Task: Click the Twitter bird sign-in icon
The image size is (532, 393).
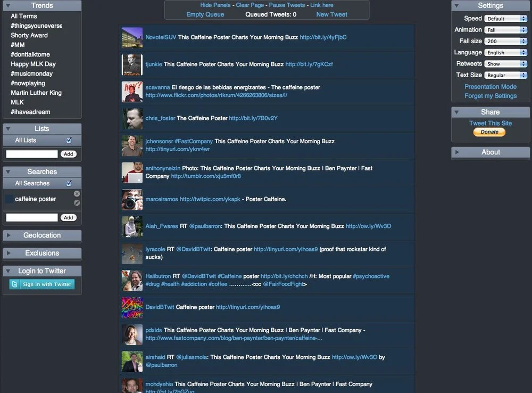Action: point(14,284)
